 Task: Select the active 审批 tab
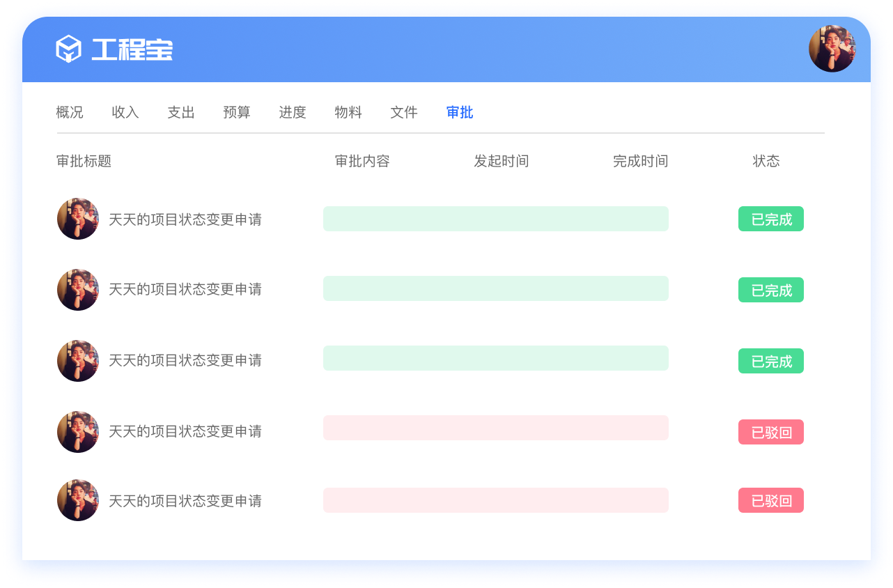460,112
